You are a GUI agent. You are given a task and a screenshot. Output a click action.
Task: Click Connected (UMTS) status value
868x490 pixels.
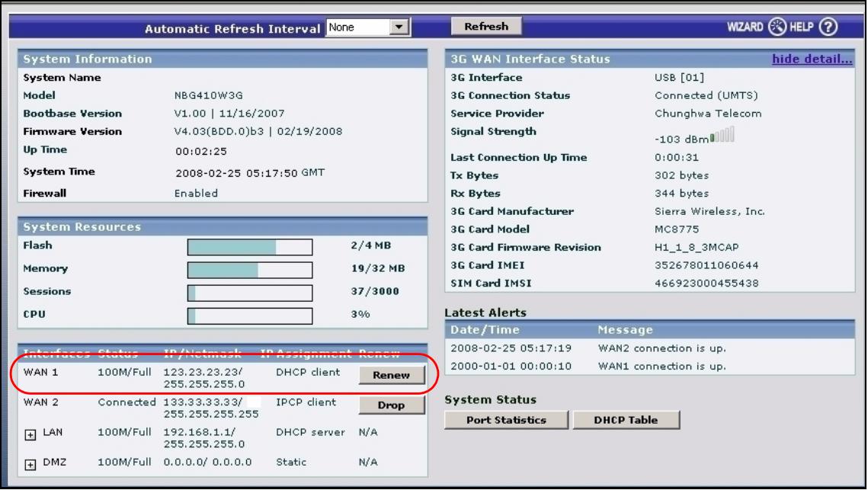click(706, 95)
